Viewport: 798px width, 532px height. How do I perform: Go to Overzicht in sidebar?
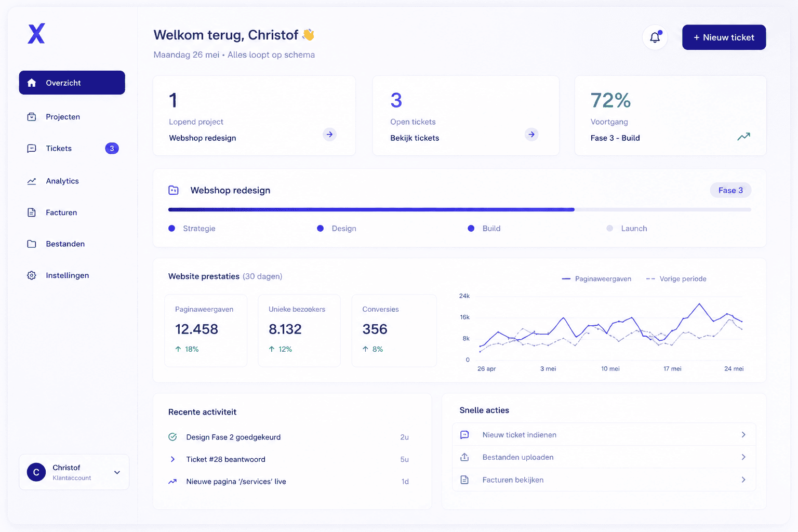pyautogui.click(x=72, y=83)
